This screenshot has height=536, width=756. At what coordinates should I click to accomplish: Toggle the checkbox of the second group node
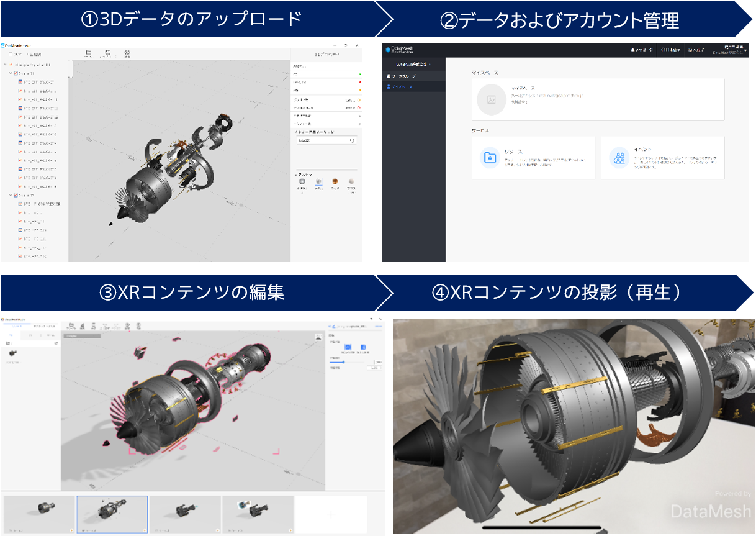pos(16,195)
